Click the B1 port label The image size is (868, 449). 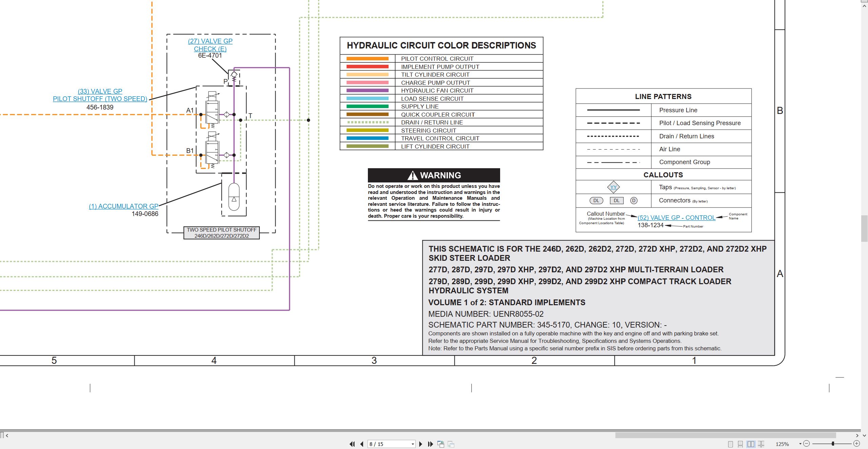tap(190, 151)
